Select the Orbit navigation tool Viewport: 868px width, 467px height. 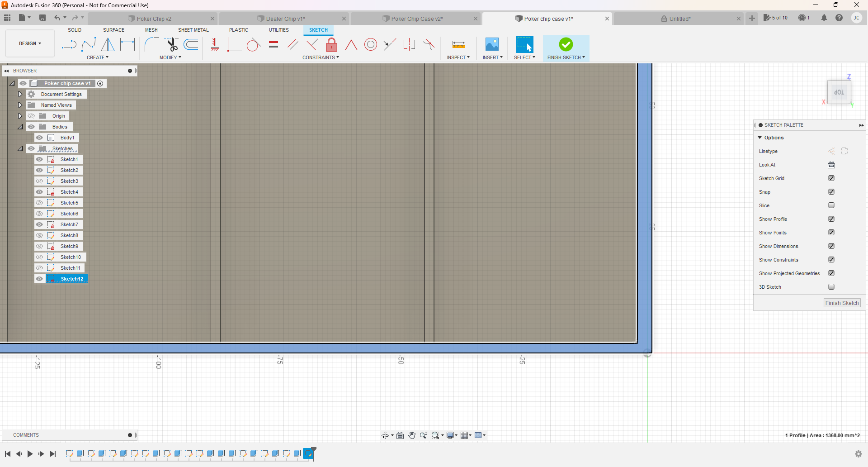pos(385,435)
